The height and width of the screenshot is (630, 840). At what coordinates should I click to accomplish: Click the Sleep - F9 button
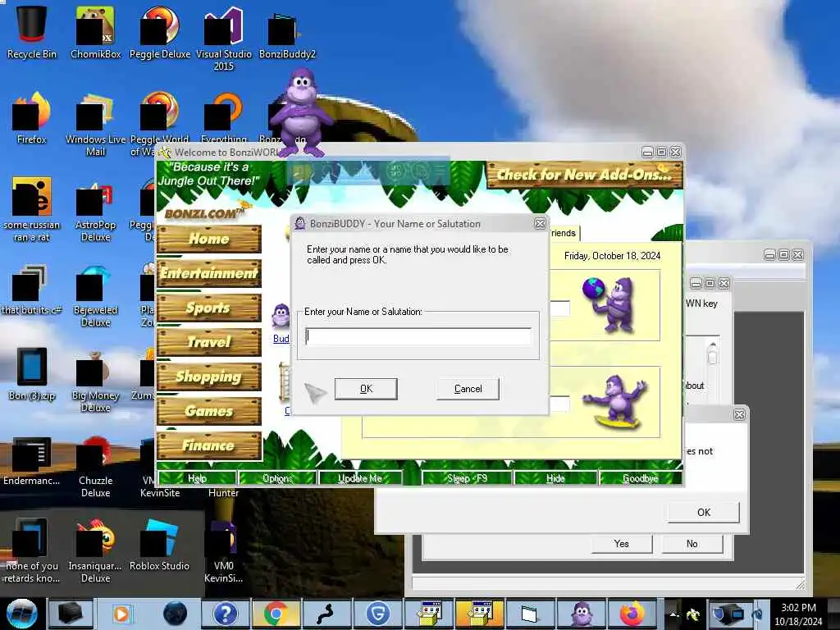(x=467, y=478)
